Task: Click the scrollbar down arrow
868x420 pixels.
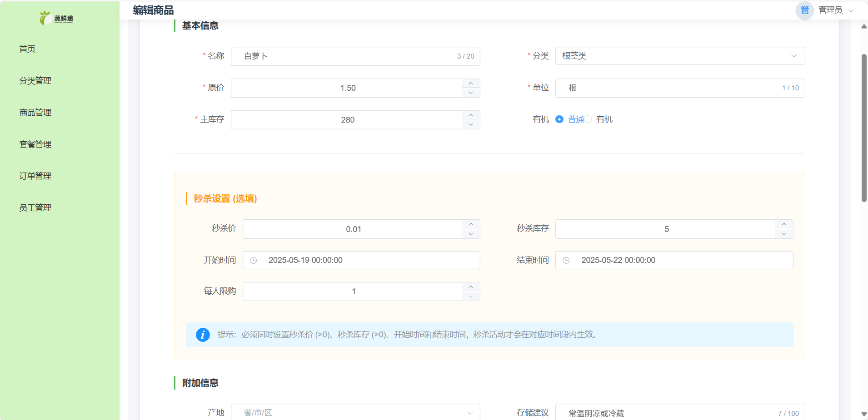Action: tap(863, 414)
